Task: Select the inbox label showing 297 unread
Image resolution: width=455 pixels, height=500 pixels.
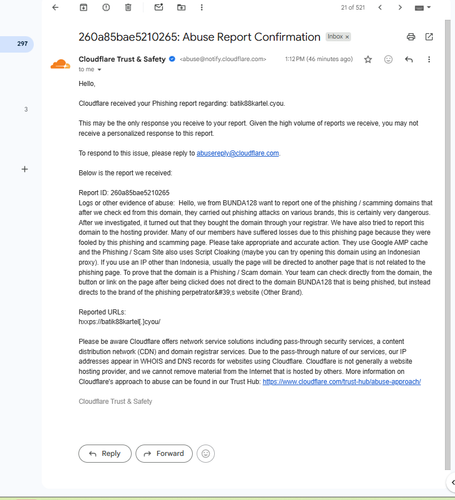Action: 17,44
